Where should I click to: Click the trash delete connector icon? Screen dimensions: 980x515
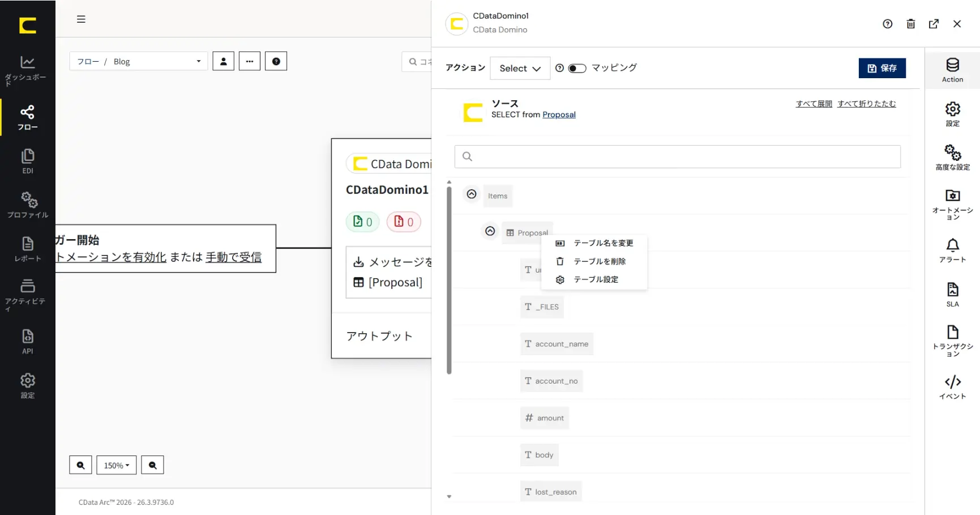tap(911, 24)
